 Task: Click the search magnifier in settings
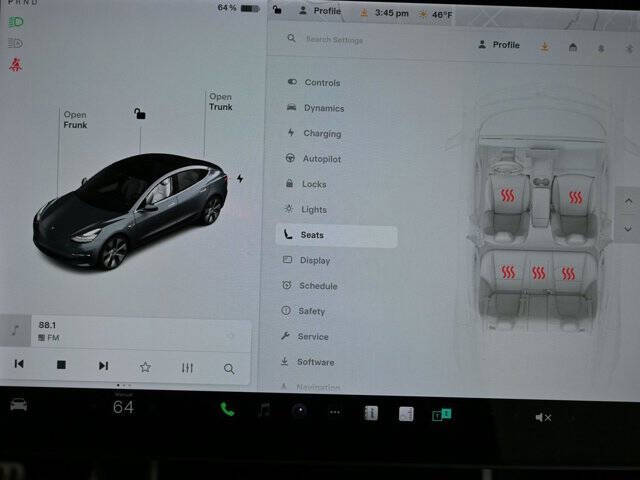[291, 38]
